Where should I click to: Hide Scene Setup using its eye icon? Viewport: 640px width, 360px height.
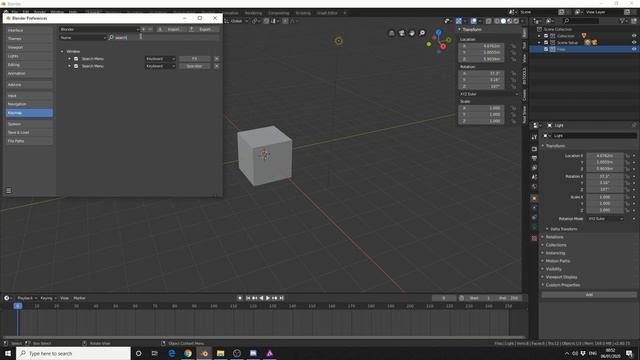tap(634, 42)
